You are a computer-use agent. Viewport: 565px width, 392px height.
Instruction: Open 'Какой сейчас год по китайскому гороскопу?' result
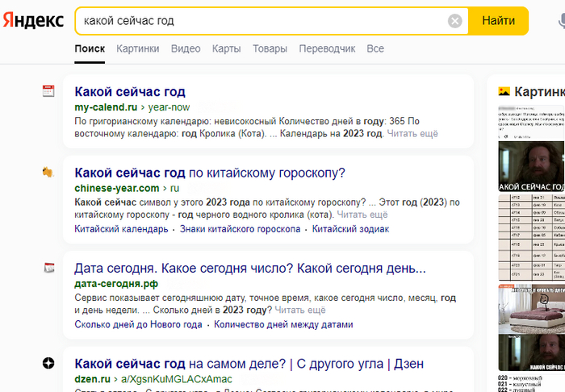[210, 173]
